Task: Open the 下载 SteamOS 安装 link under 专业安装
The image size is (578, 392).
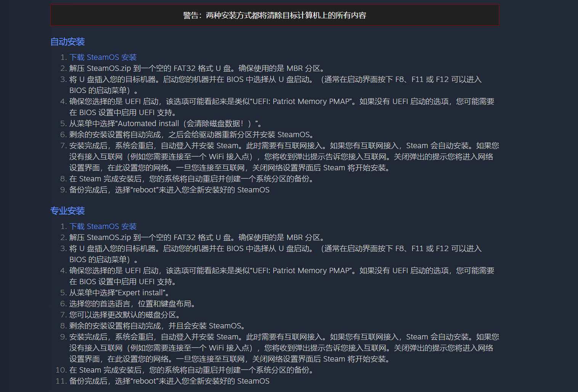Action: 103,226
